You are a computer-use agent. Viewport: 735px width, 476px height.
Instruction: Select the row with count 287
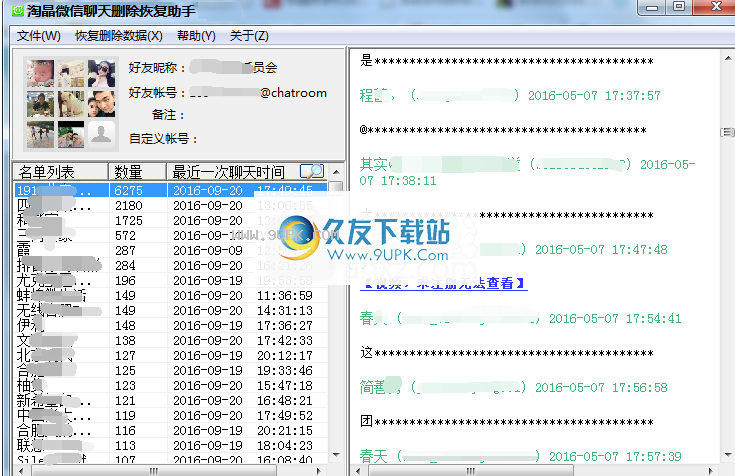[x=171, y=250]
